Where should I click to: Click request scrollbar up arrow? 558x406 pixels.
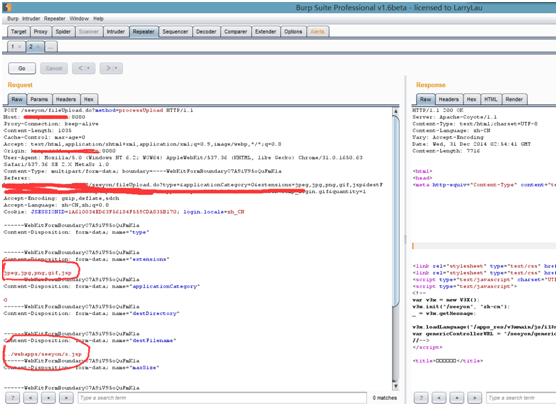pyautogui.click(x=395, y=111)
